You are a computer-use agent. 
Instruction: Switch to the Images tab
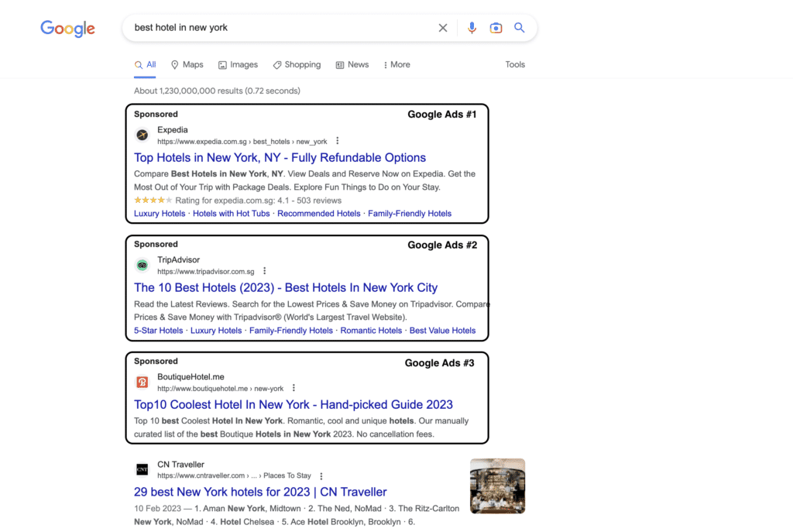click(x=238, y=65)
